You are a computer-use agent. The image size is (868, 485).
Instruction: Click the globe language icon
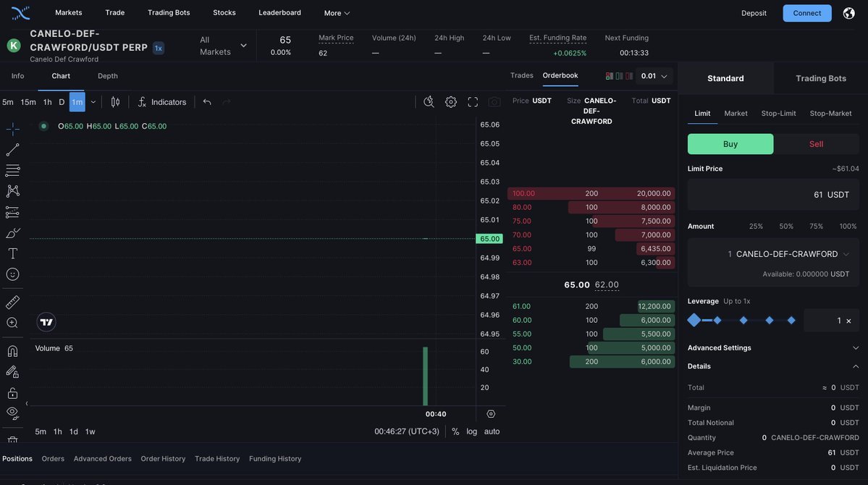point(849,13)
